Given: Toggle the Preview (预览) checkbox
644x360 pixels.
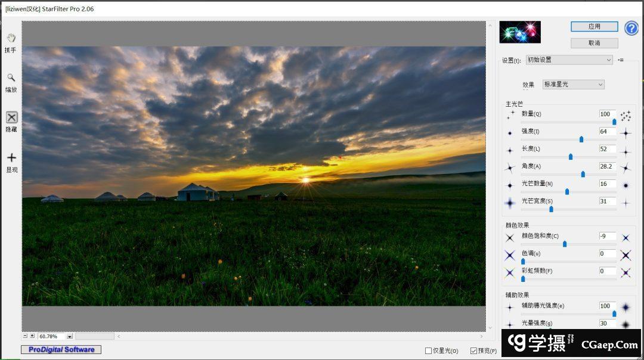Looking at the screenshot, I should click(x=473, y=351).
